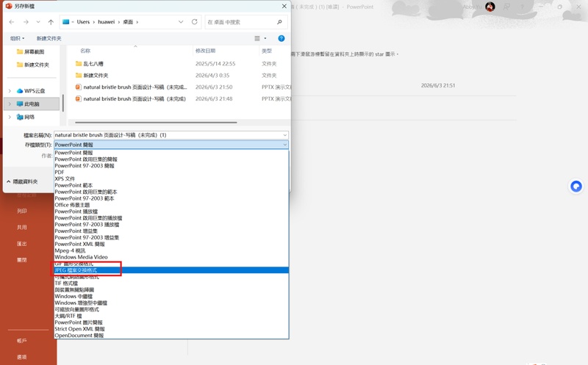Collapse folders with 隱藏資料夾
This screenshot has width=588, height=365.
click(x=22, y=181)
